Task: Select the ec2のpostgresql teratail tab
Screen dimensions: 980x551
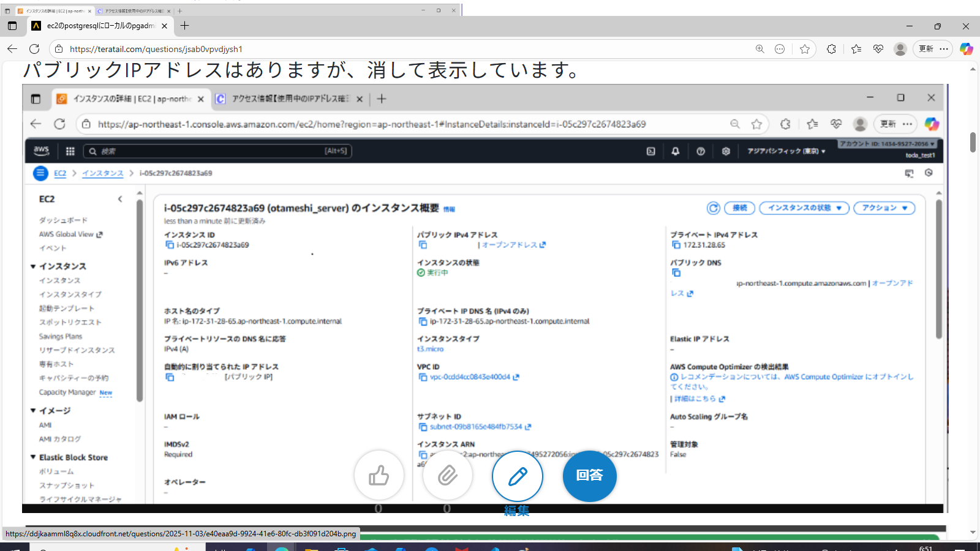Action: [98, 26]
